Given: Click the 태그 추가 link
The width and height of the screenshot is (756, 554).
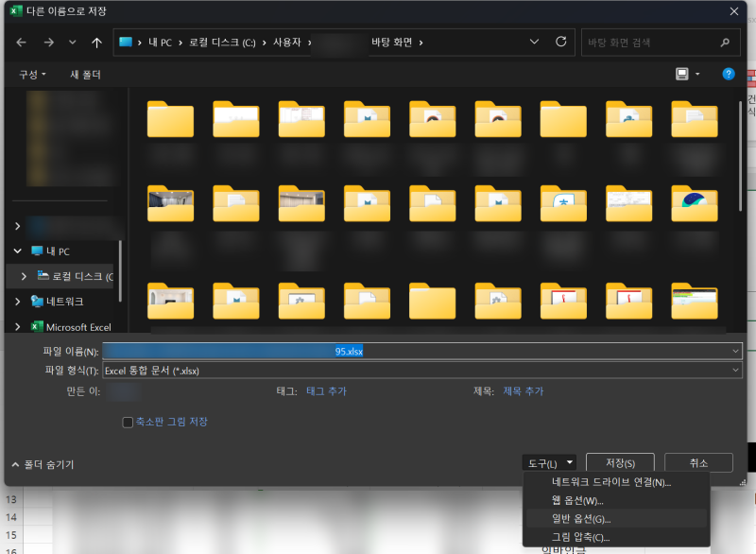Looking at the screenshot, I should click(x=326, y=391).
